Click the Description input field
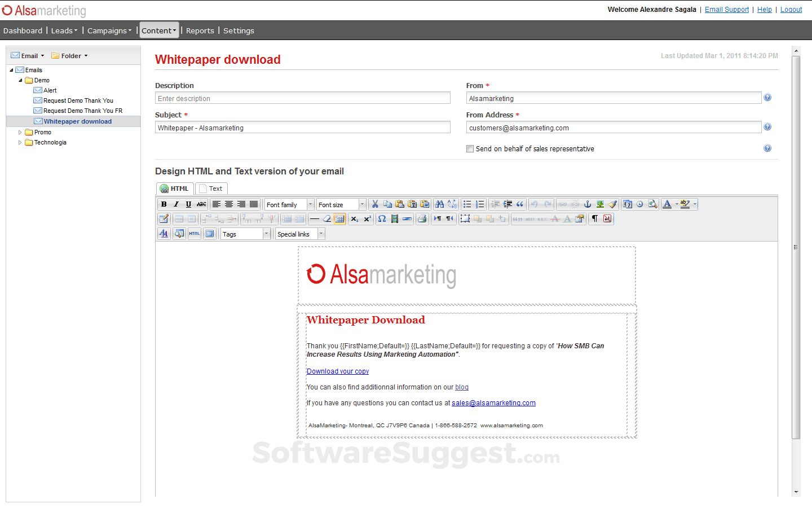Screen dimensions: 812x508 (303, 98)
